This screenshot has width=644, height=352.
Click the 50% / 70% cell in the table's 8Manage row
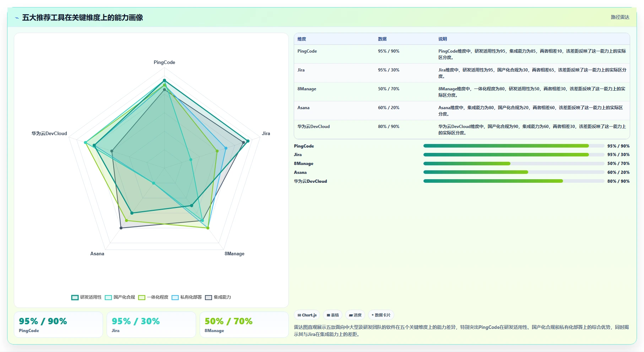(389, 89)
